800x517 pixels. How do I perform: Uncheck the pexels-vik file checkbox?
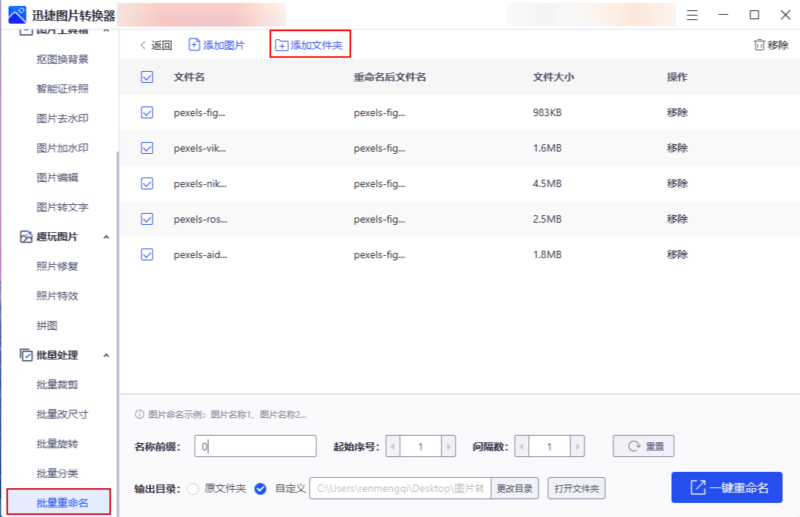click(147, 148)
